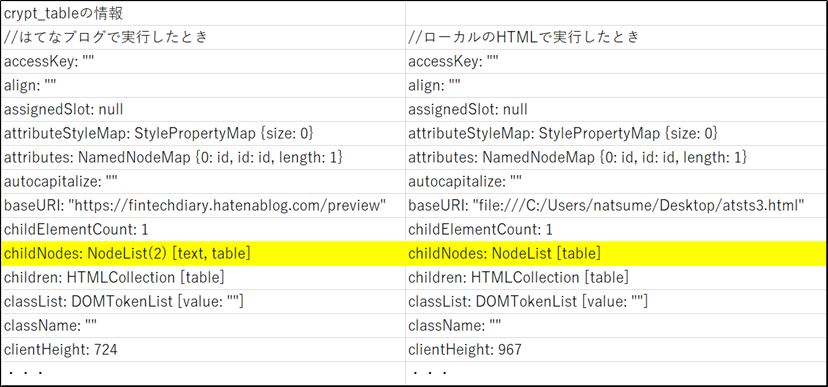Click the '//ローカルのHTMLで実行したとき' cell
Viewport: 828px width, 387px height.
click(x=616, y=37)
